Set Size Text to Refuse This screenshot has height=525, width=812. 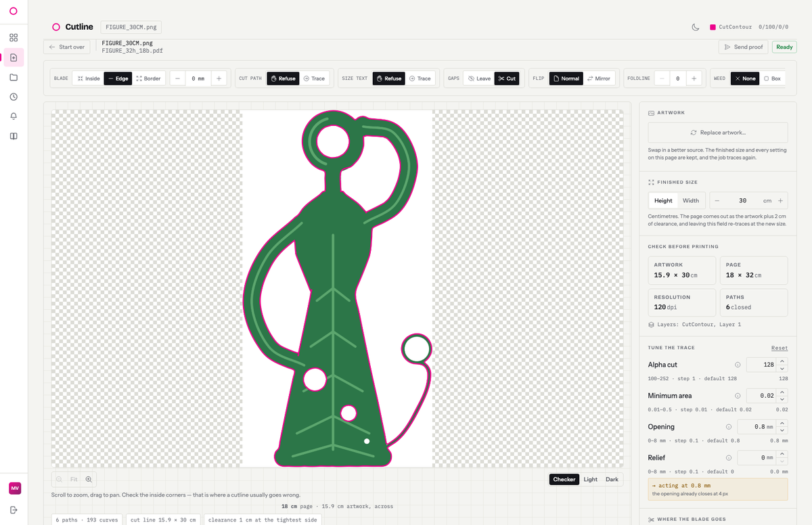pyautogui.click(x=389, y=78)
